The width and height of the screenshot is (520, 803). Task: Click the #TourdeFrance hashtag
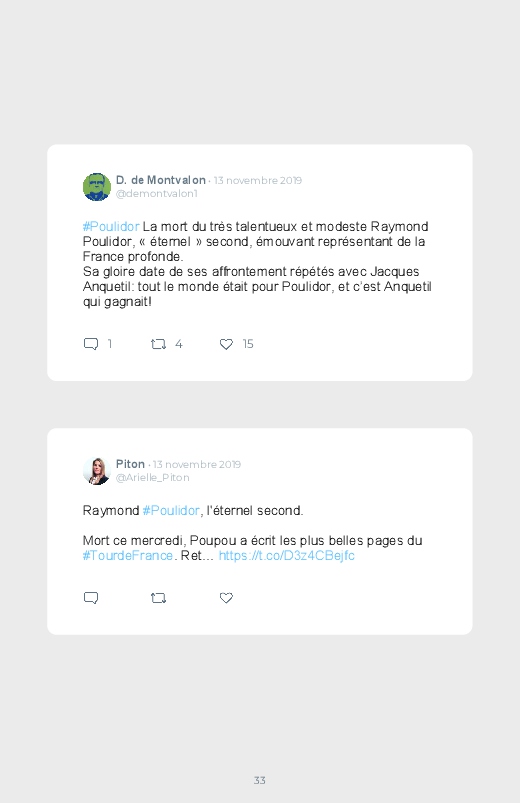click(x=128, y=556)
